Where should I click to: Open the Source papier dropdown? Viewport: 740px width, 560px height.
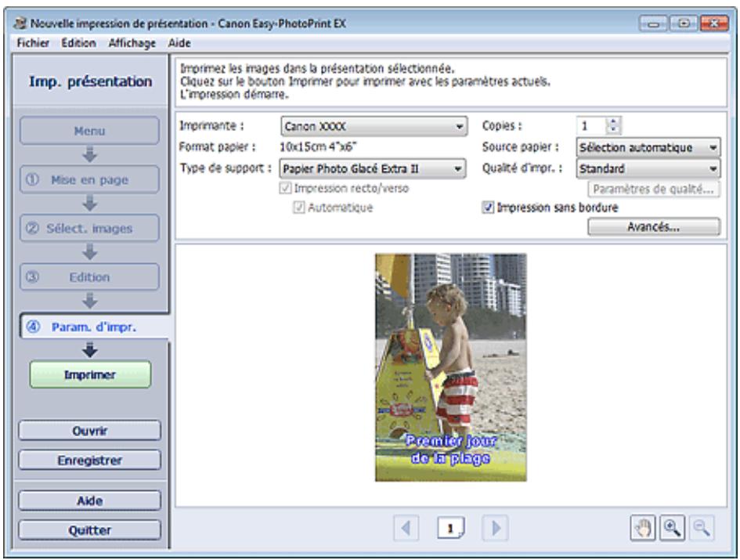tap(648, 147)
